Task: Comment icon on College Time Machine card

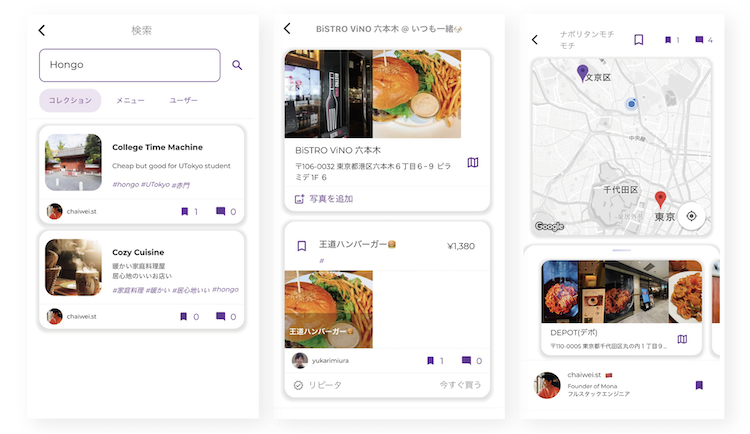Action: click(x=221, y=211)
